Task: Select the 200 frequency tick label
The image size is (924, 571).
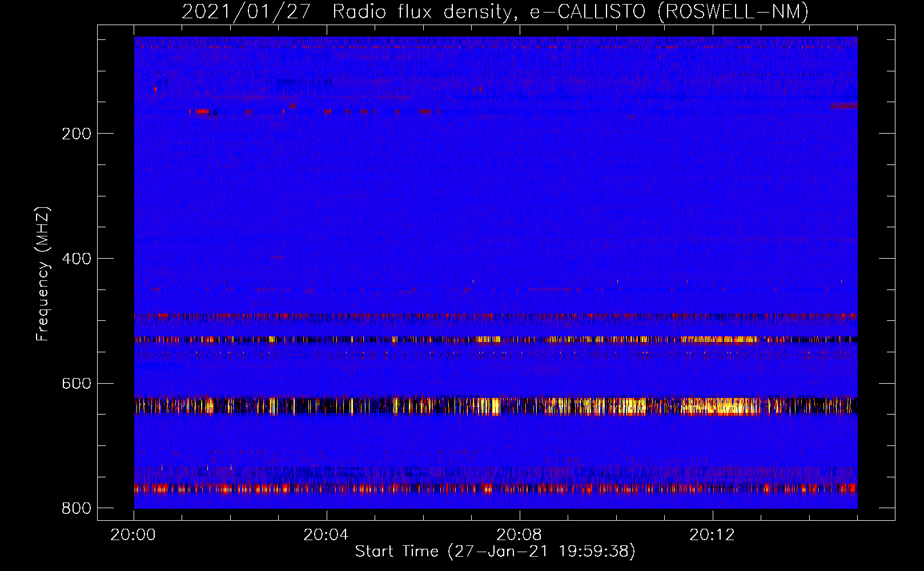Action: point(77,134)
